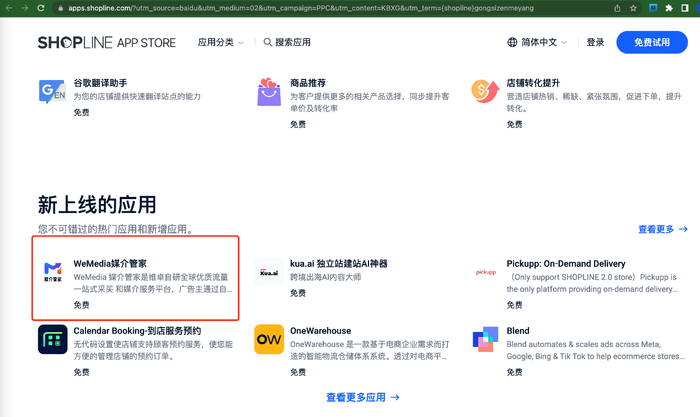Image resolution: width=700 pixels, height=417 pixels.
Task: Open the Extensions puzzle icon
Action: click(669, 8)
